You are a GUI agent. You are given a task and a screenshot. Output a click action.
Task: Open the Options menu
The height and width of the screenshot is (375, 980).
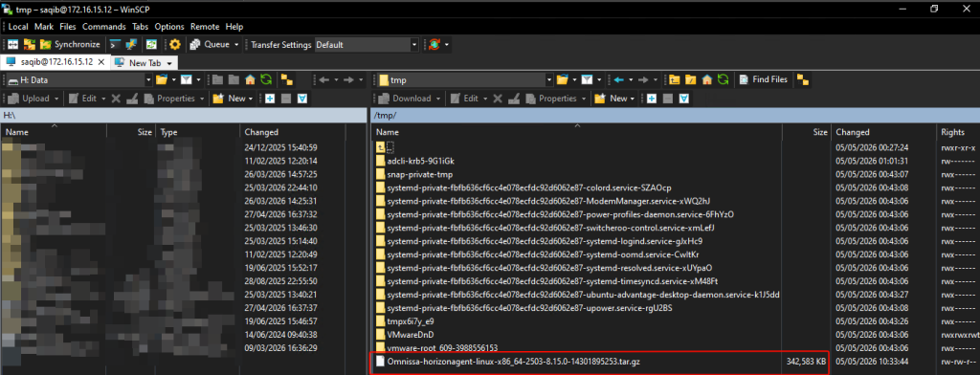[x=169, y=27]
